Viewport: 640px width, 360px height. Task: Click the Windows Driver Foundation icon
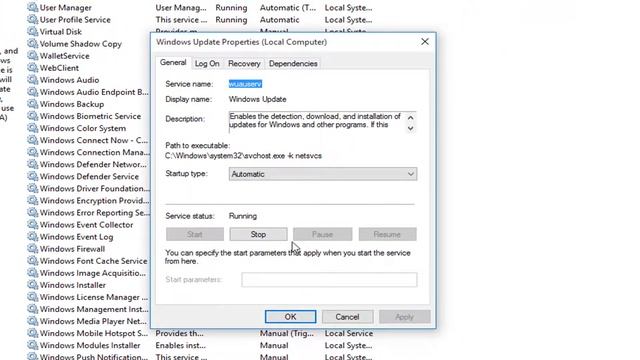point(32,189)
